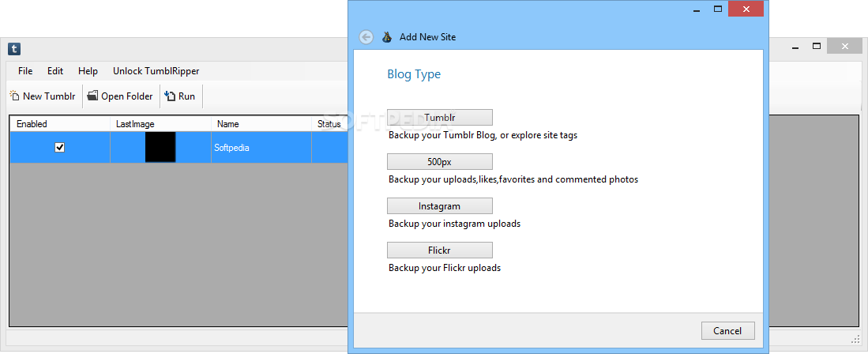Viewport: 868px width, 354px height.
Task: Cancel the Add New Site dialog
Action: tap(727, 331)
